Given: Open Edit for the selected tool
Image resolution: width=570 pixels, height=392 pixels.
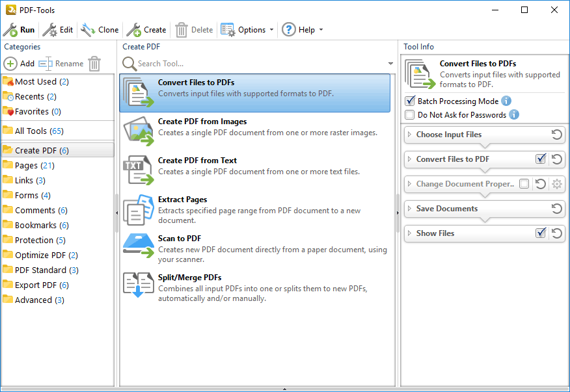Looking at the screenshot, I should 58,30.
